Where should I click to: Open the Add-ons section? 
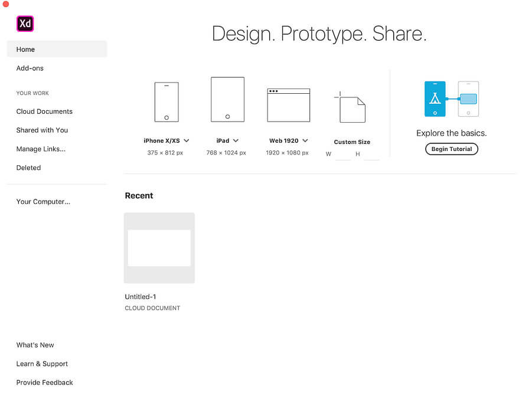30,68
